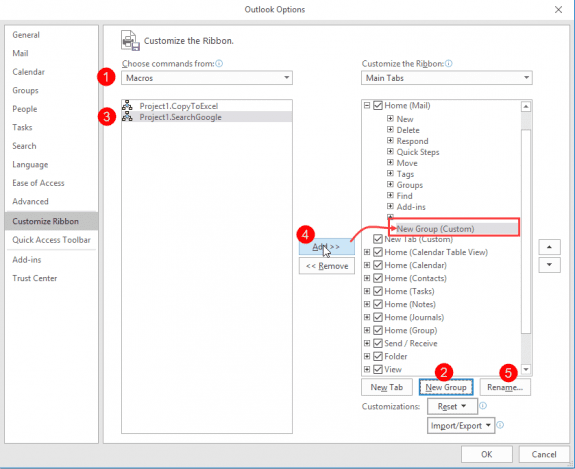Toggle the New Tab (Custom) checkbox

pyautogui.click(x=378, y=239)
